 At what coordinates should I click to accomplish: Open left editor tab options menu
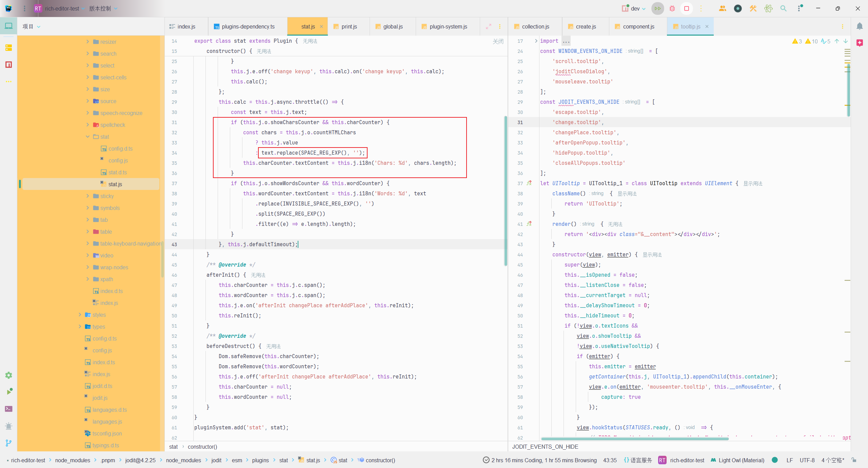499,26
